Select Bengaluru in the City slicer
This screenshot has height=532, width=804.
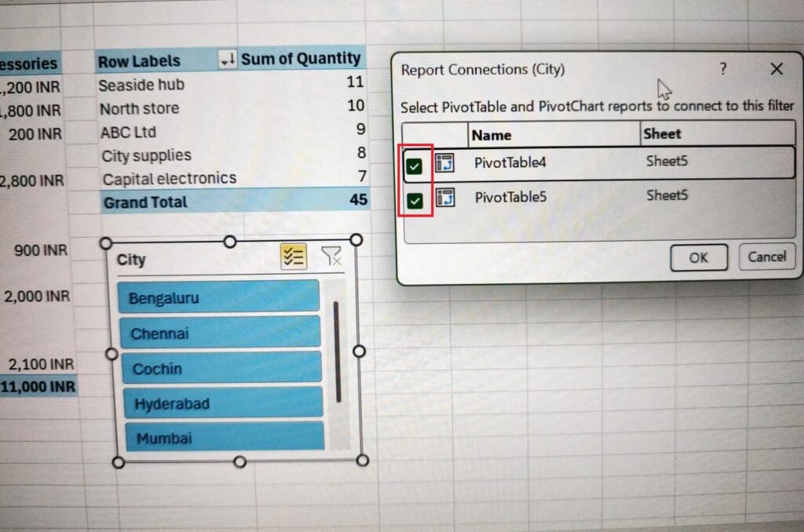point(219,297)
